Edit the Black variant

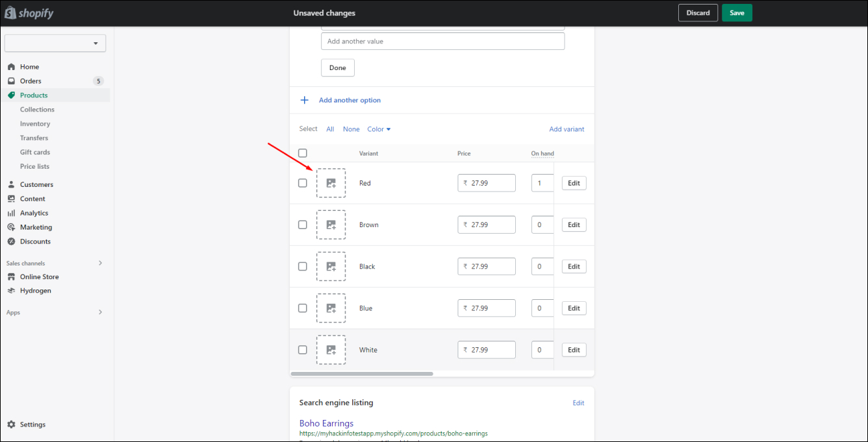click(574, 266)
